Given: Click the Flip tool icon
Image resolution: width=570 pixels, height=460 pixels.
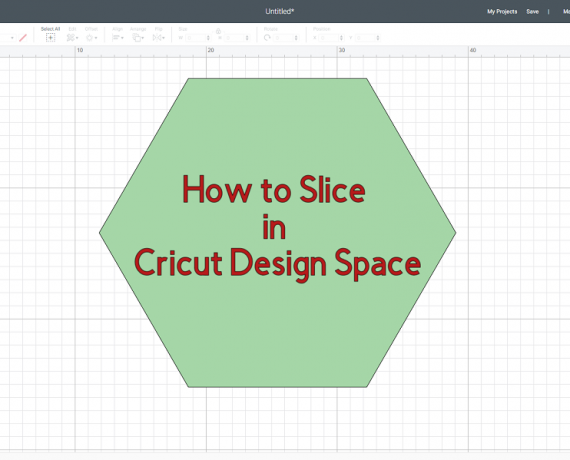Looking at the screenshot, I should 157,37.
